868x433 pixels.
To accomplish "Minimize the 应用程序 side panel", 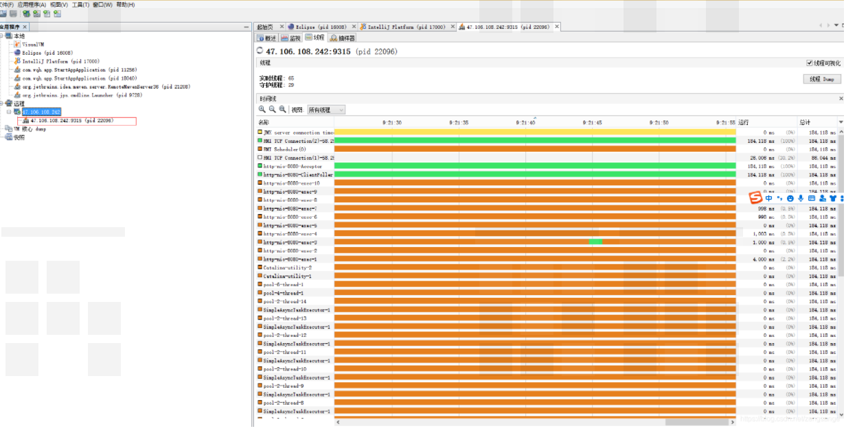I will tap(247, 27).
